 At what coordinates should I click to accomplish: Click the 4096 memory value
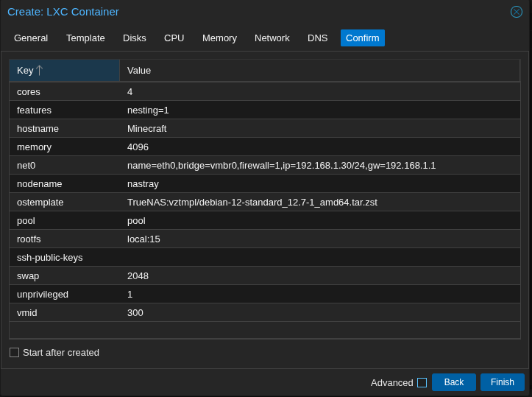click(x=138, y=147)
